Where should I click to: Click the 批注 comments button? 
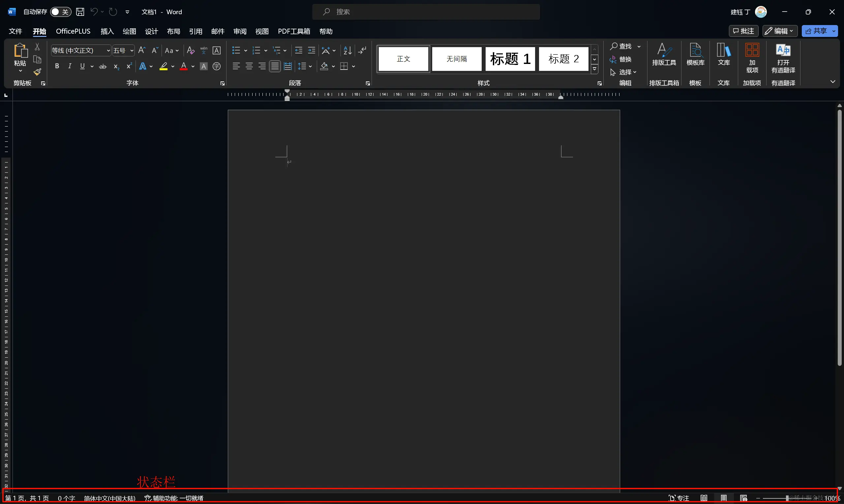click(x=743, y=31)
